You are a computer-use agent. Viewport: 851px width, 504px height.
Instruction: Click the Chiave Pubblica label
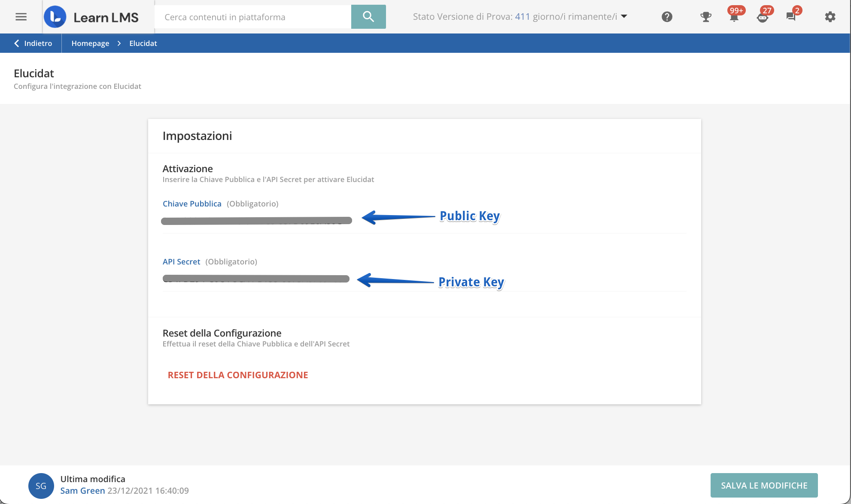click(x=192, y=203)
